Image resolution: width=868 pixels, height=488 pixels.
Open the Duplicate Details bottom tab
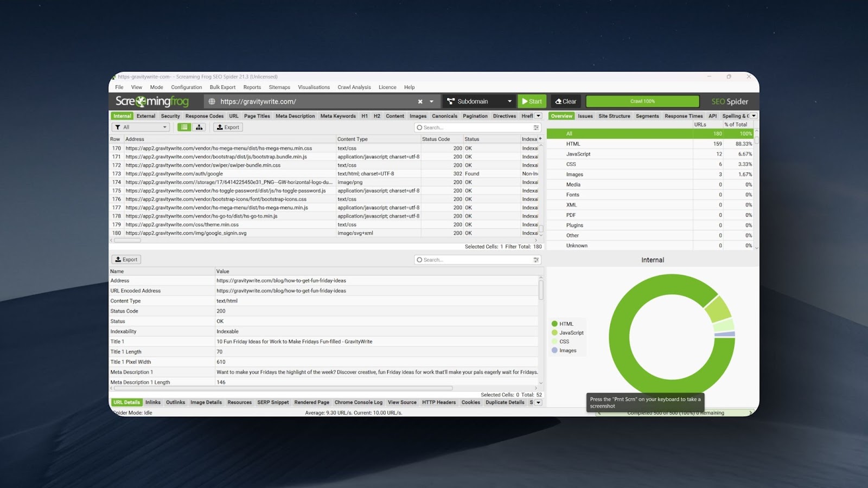(x=505, y=402)
